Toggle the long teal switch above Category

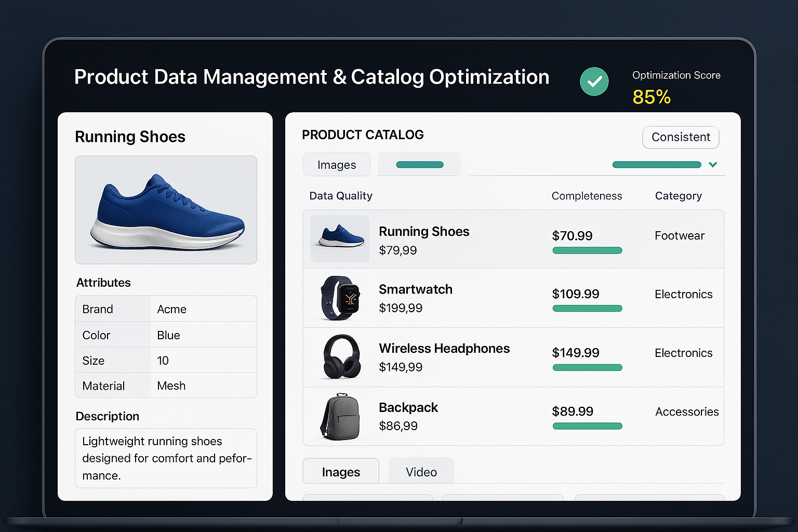coord(656,164)
